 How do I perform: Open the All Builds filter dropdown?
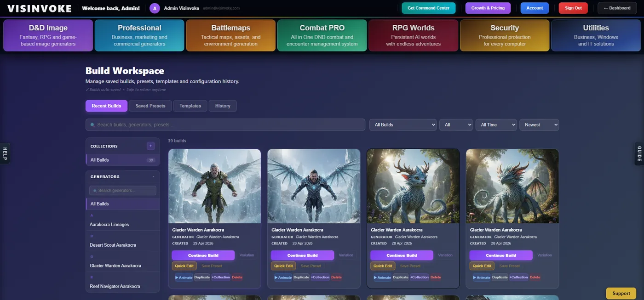[x=403, y=125]
